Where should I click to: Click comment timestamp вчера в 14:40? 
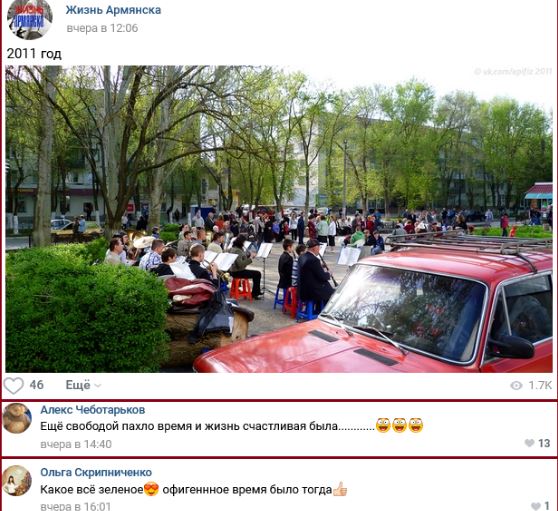click(76, 444)
